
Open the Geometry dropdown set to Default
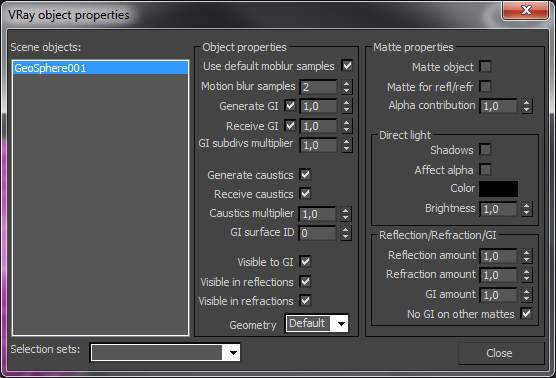(x=317, y=323)
